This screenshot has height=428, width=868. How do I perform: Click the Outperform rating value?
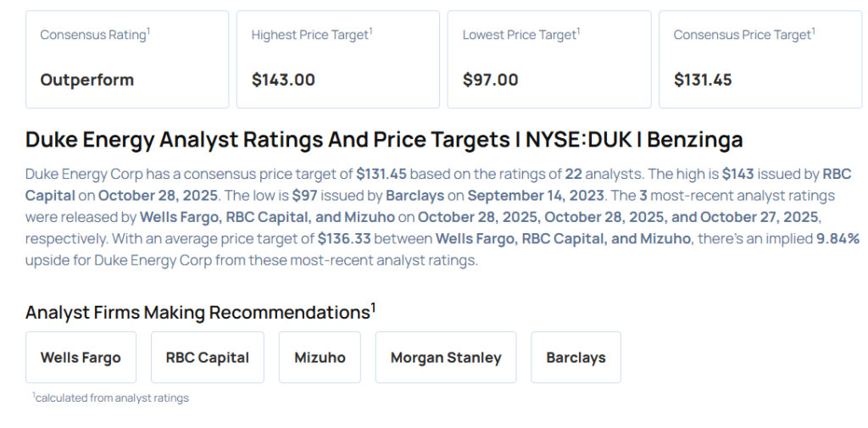87,80
